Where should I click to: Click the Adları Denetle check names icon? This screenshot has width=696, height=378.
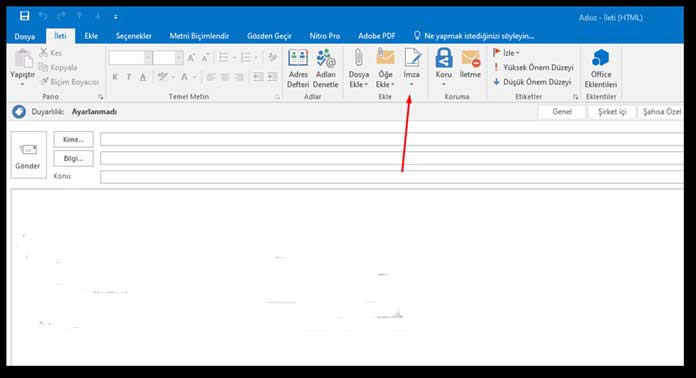click(325, 69)
